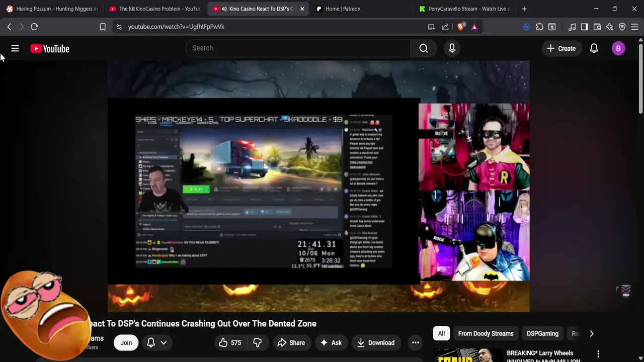
Task: Open the page search extension icon
Action: tap(552, 27)
